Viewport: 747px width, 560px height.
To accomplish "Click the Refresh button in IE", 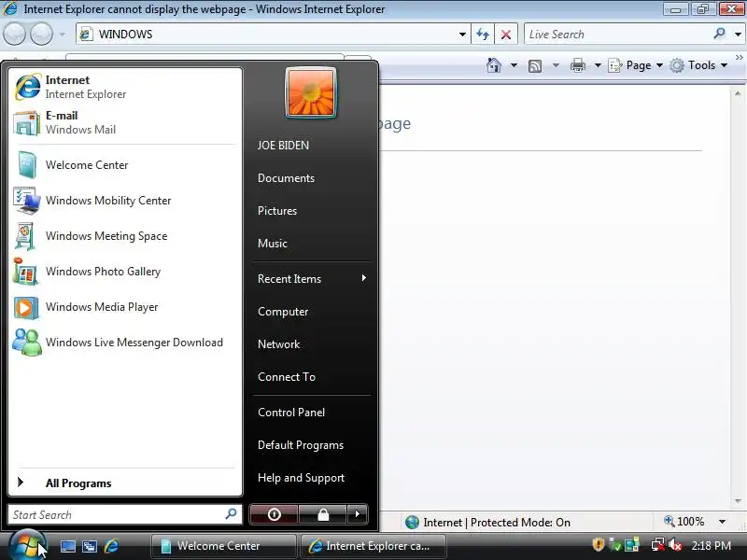I will pos(483,35).
